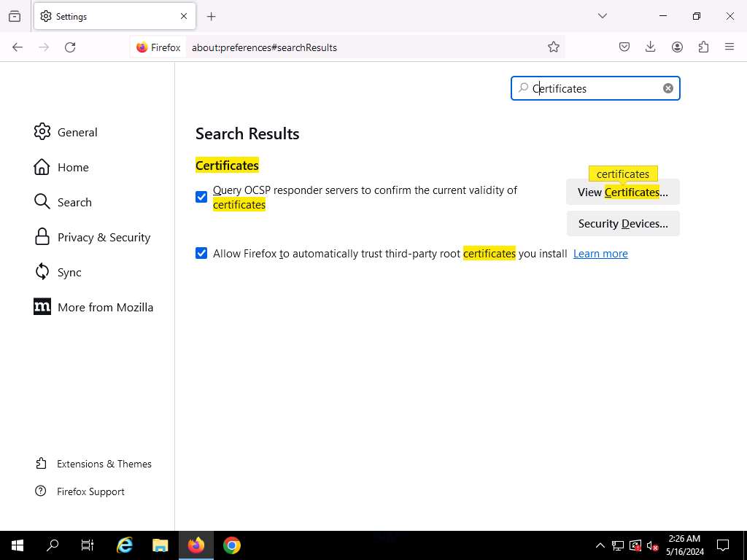The height and width of the screenshot is (560, 747).
Task: Open the application hamburger menu
Action: pos(729,47)
